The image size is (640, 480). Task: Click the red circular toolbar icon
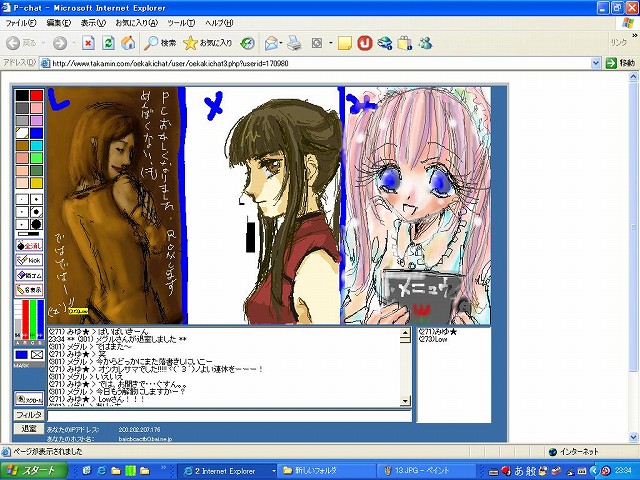[365, 43]
